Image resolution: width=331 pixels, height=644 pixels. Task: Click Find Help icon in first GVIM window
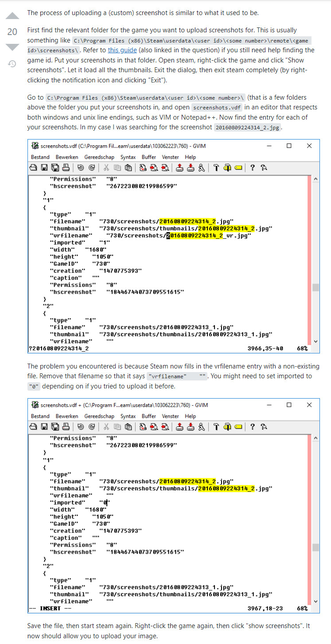point(264,167)
